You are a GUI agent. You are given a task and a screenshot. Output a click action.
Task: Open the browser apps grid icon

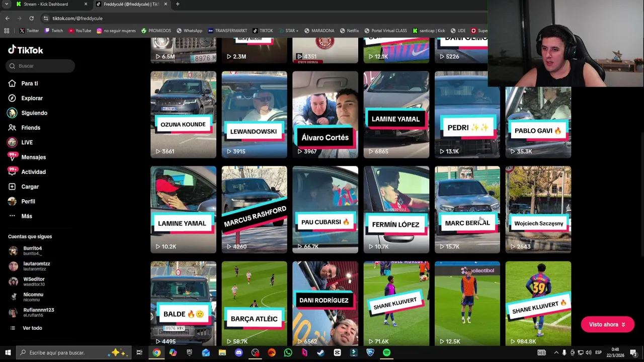pos(7,31)
